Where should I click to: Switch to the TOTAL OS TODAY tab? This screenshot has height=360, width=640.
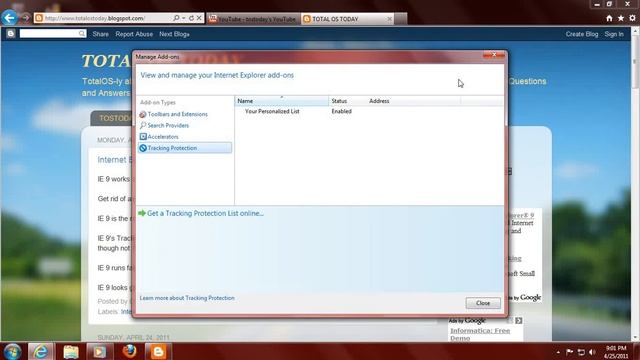pos(348,19)
